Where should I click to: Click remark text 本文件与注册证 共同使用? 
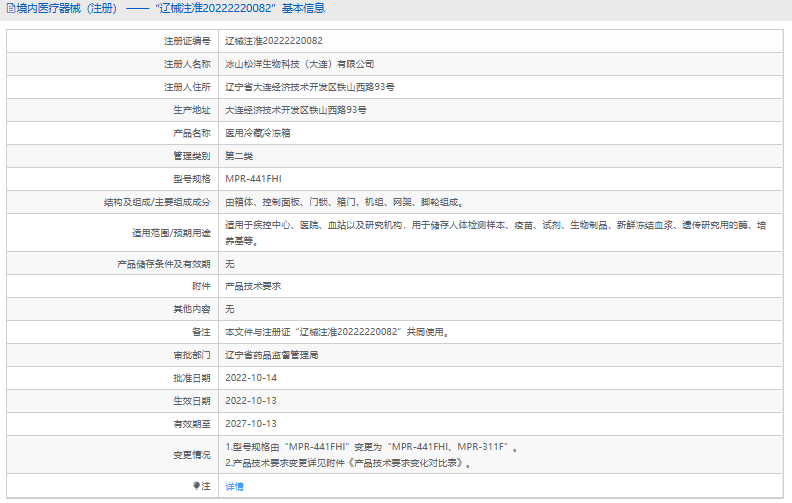336,332
